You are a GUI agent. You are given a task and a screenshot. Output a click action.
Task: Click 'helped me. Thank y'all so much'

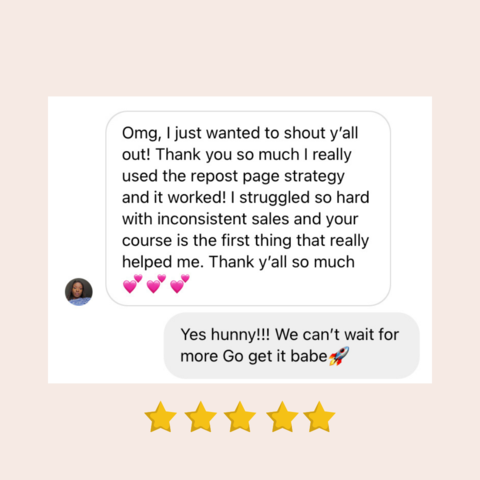click(x=238, y=262)
